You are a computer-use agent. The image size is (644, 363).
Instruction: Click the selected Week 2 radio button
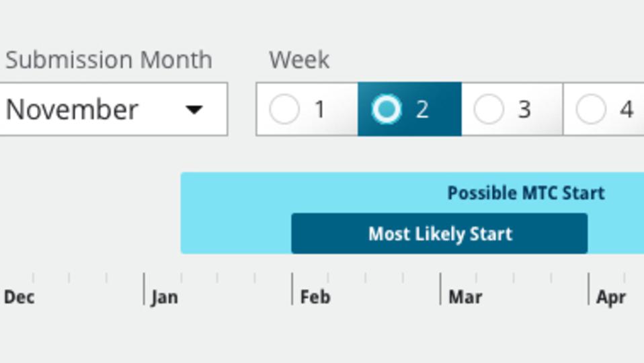387,110
